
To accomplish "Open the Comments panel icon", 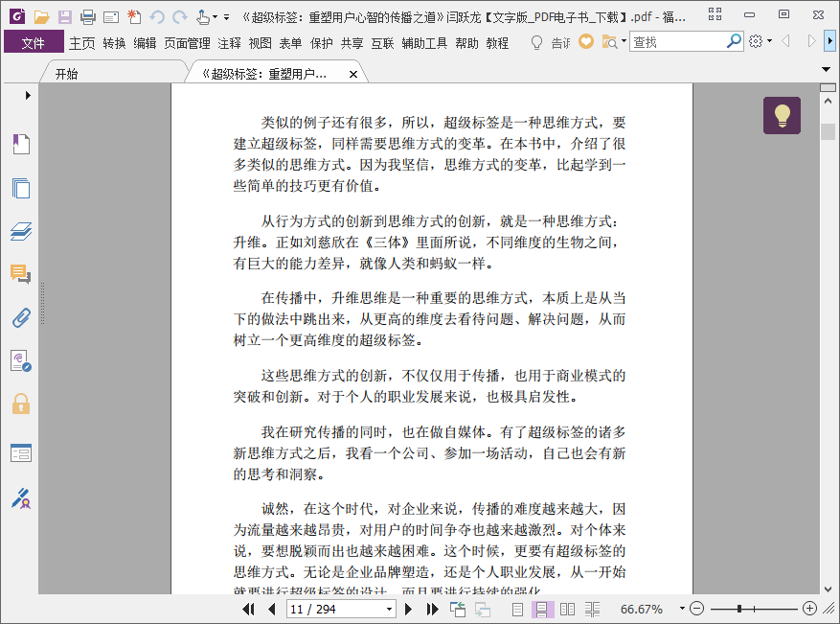I will 21,274.
